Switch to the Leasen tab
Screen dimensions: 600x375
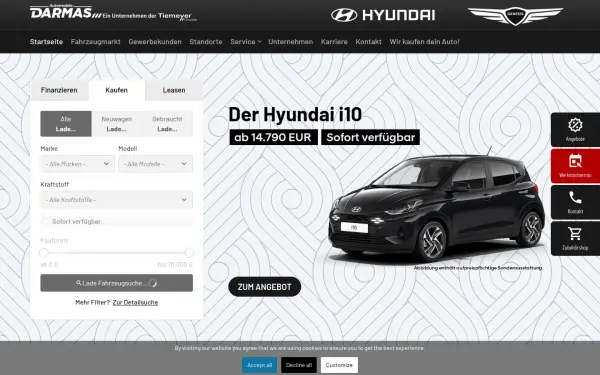(x=174, y=90)
